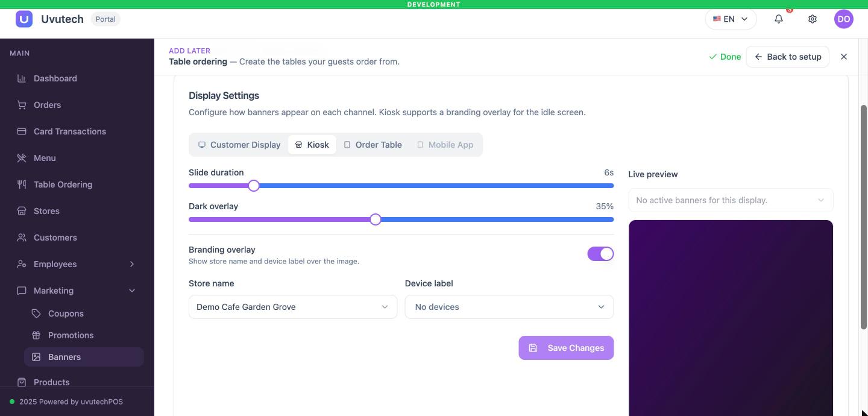Click the Done checkmark link
The width and height of the screenshot is (868, 416).
click(x=725, y=57)
